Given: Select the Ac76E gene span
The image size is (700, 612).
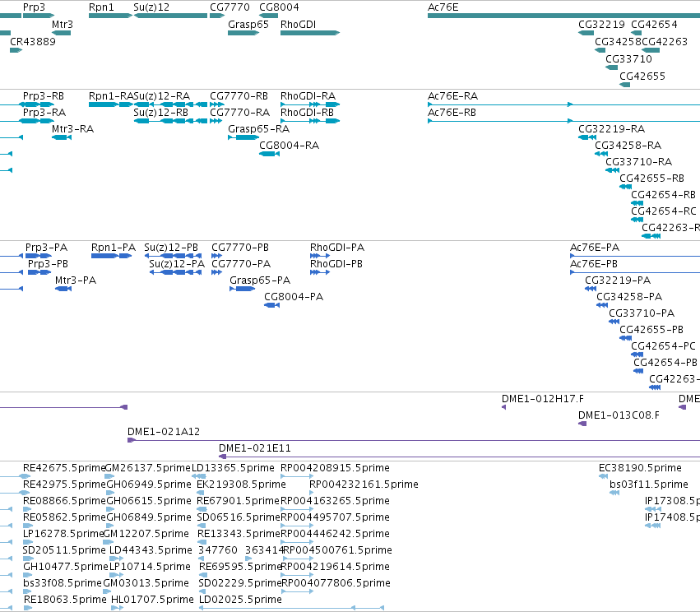Looking at the screenshot, I should pyautogui.click(x=563, y=16).
